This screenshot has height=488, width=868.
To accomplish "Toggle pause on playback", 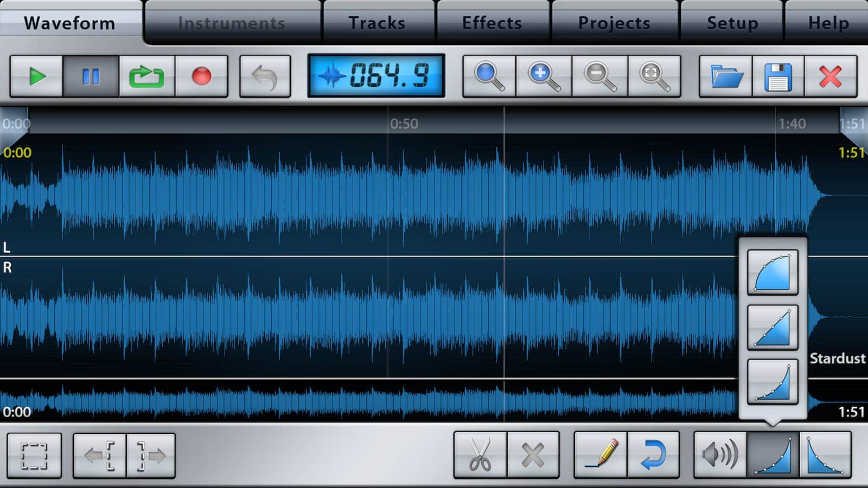I will coord(91,75).
